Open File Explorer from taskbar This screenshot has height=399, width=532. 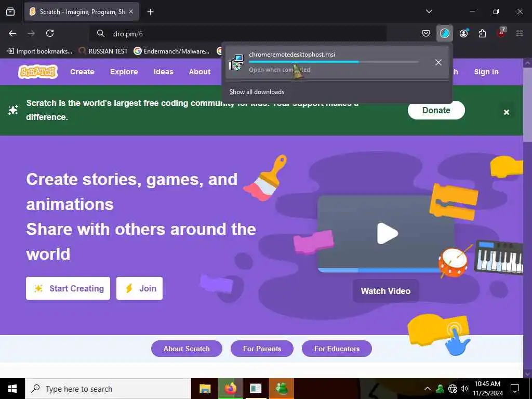205,389
